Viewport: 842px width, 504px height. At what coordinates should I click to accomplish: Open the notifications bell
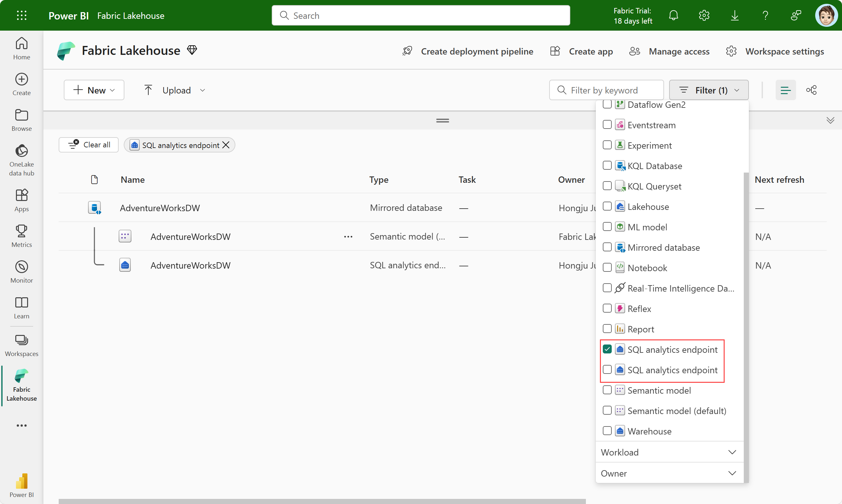674,16
